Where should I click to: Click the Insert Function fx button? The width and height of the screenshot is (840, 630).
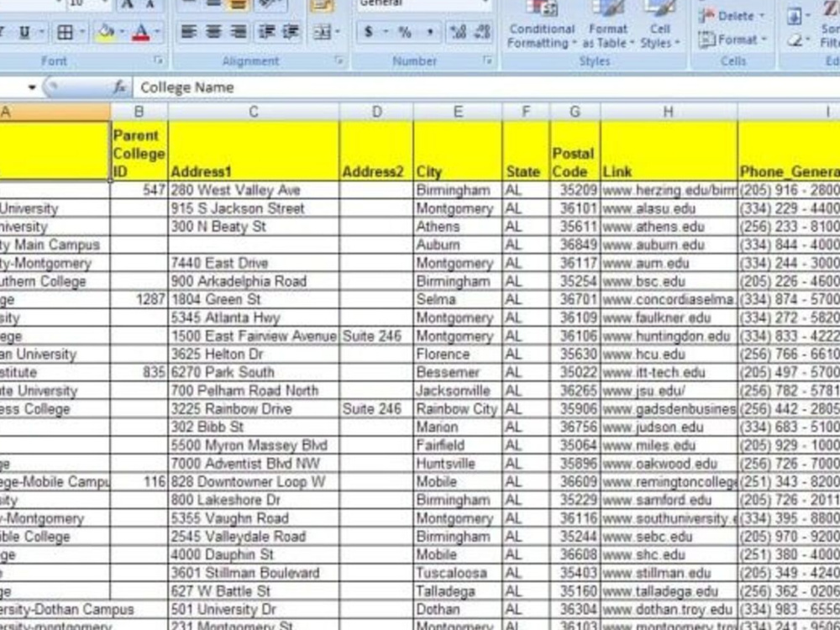point(119,87)
